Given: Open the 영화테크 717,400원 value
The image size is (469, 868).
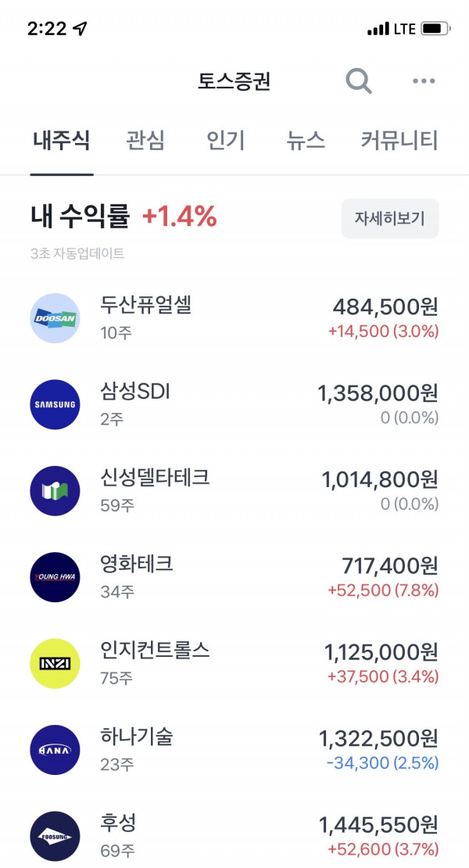Looking at the screenshot, I should (390, 565).
